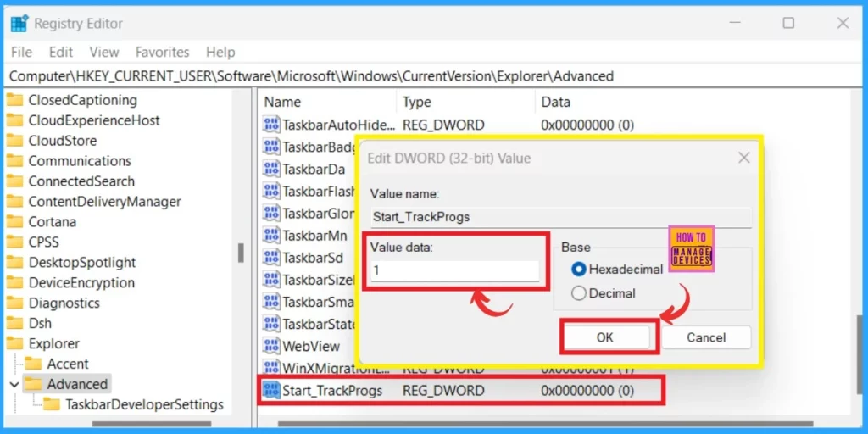The width and height of the screenshot is (868, 434).
Task: Click the CPSS folder icon
Action: tap(15, 242)
